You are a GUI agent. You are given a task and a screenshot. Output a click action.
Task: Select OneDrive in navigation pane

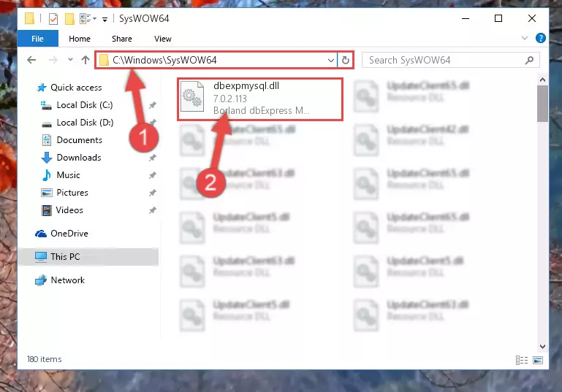coord(69,234)
